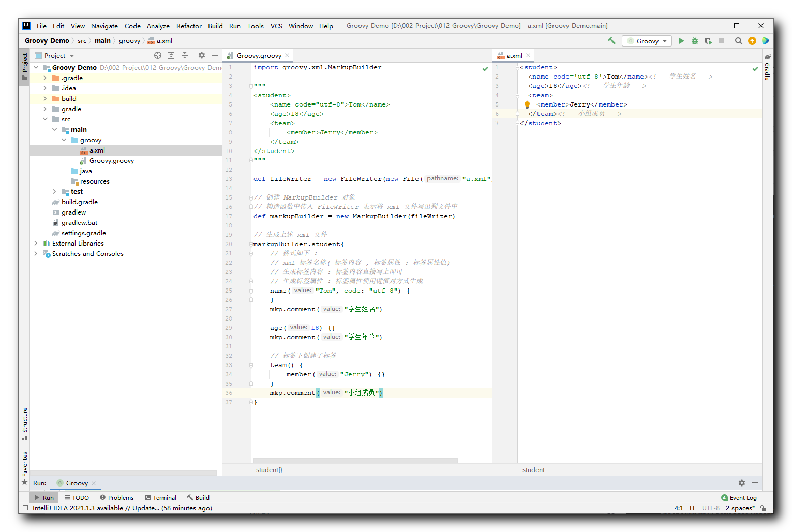Open Project panel settings gear

pos(201,55)
